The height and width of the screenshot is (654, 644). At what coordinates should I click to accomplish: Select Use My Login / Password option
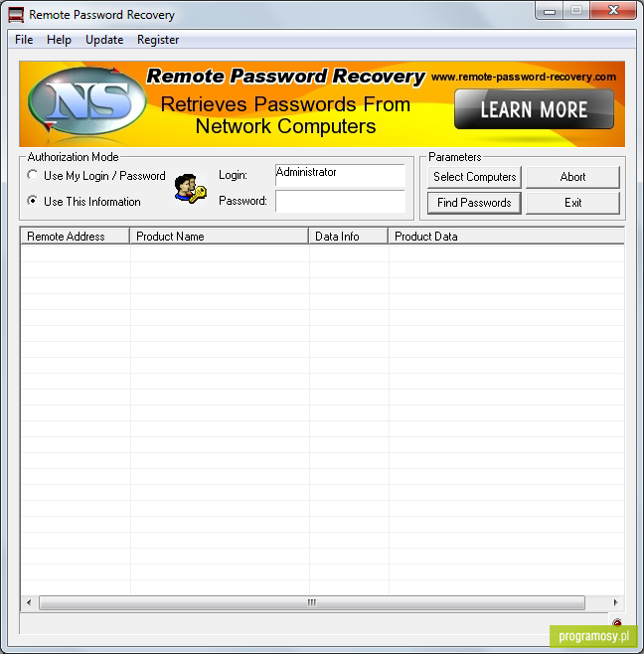tap(96, 176)
